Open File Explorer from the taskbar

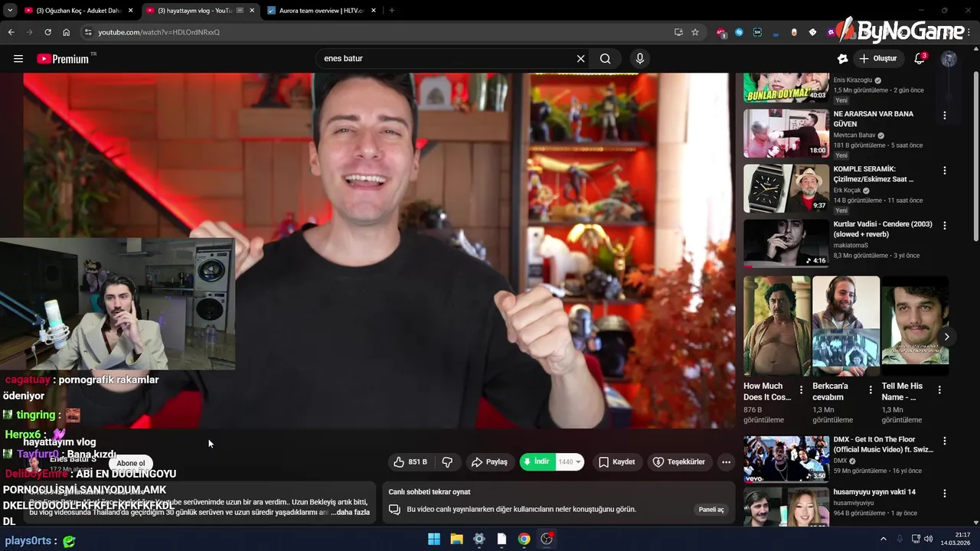tap(456, 539)
